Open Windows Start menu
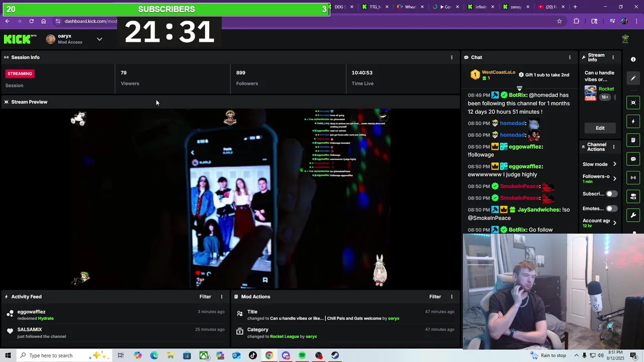The image size is (644, 362). pos(8,355)
